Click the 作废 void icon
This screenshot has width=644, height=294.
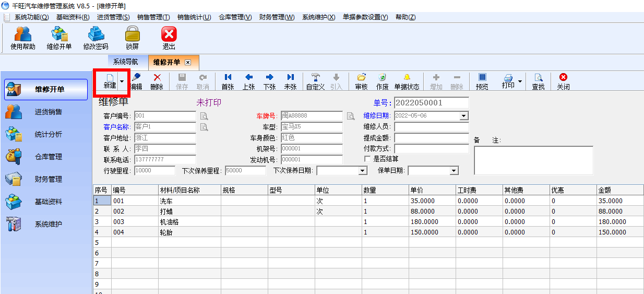pyautogui.click(x=382, y=81)
